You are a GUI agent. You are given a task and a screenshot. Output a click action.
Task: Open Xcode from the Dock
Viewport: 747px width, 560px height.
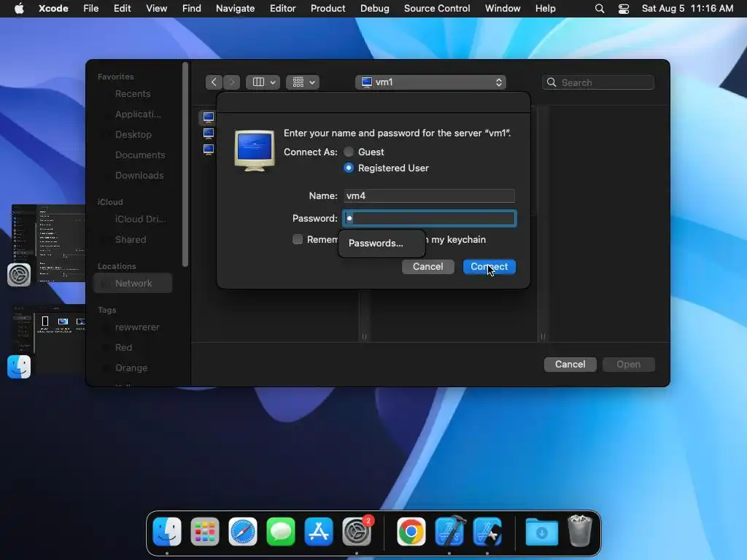(x=449, y=532)
